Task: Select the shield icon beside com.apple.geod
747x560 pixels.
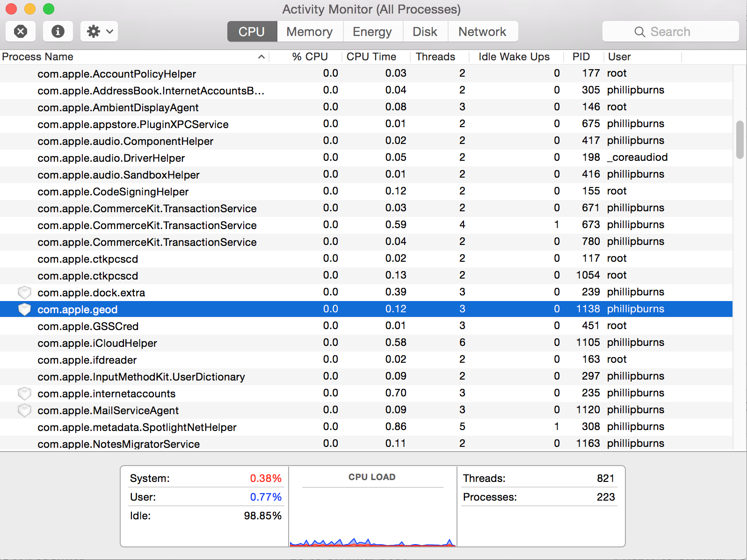Action: pyautogui.click(x=24, y=309)
